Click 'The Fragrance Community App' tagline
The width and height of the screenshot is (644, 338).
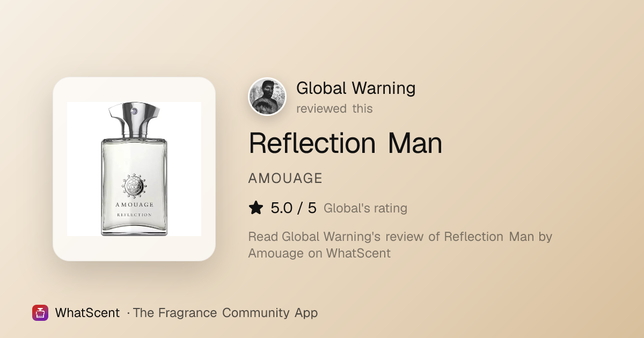[225, 313]
